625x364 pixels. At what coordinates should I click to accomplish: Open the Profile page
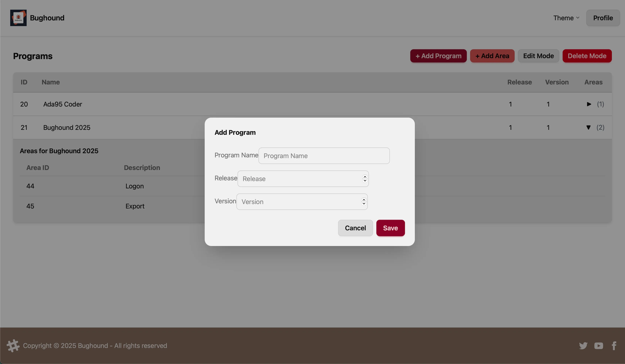pyautogui.click(x=603, y=18)
